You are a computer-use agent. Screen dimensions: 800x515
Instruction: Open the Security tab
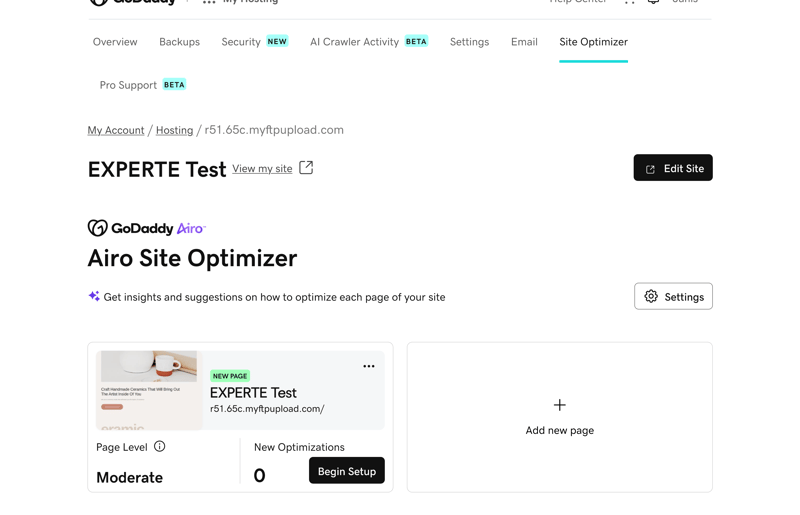pos(241,42)
